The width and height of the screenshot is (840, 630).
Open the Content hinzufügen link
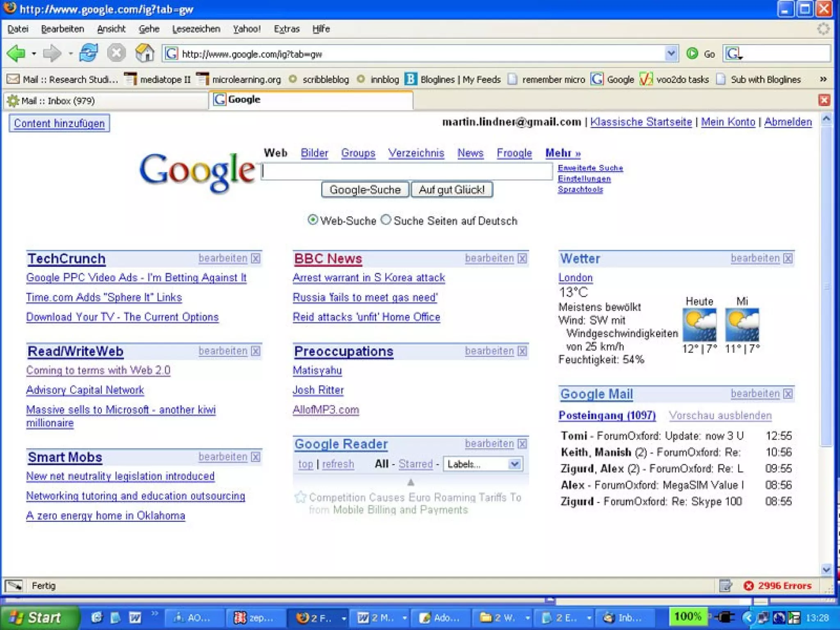[59, 123]
